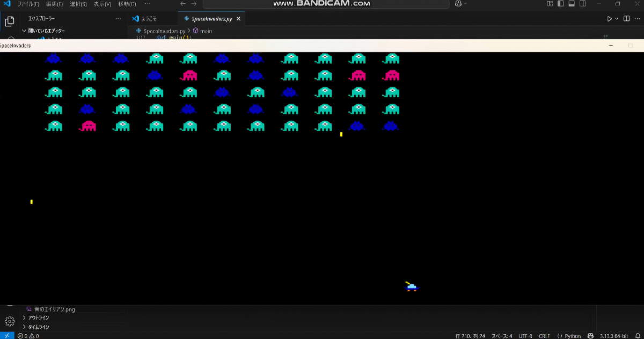Click the Run Python File play icon
This screenshot has height=339, width=644.
coord(609,19)
